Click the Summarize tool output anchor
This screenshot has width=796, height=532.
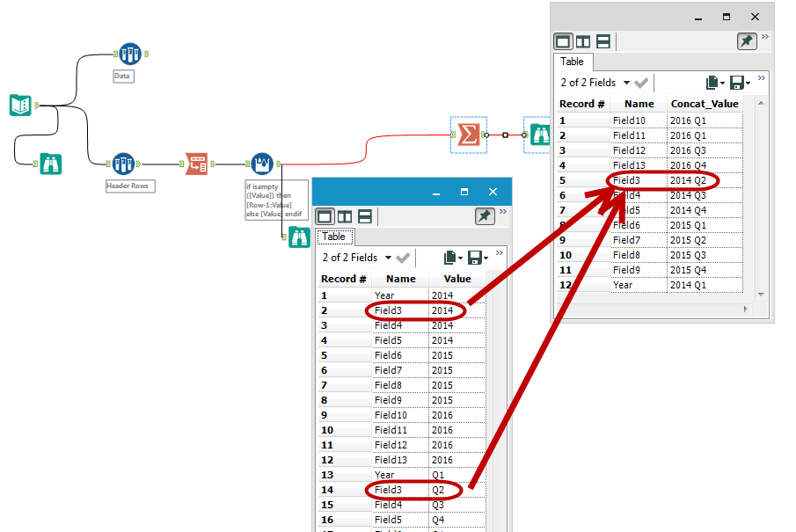pos(483,135)
